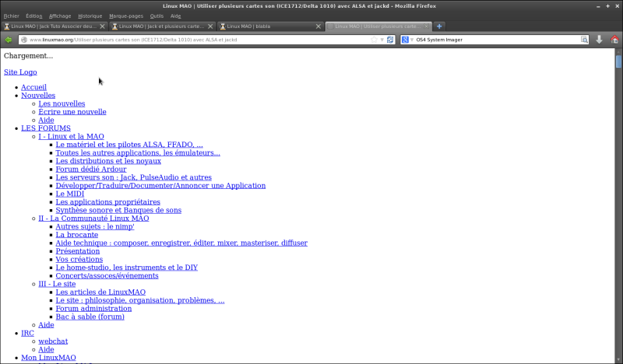The height and width of the screenshot is (364, 623).
Task: Open 'Forum dédié Ardour' link
Action: tap(91, 170)
